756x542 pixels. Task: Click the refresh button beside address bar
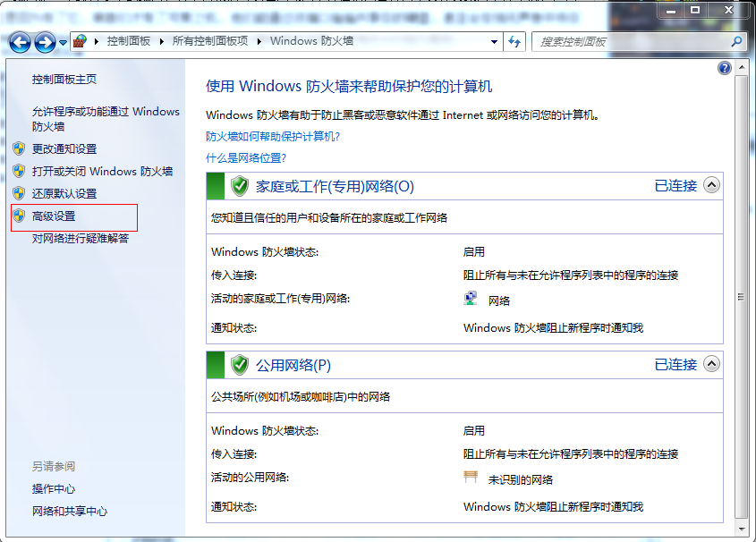(x=515, y=41)
